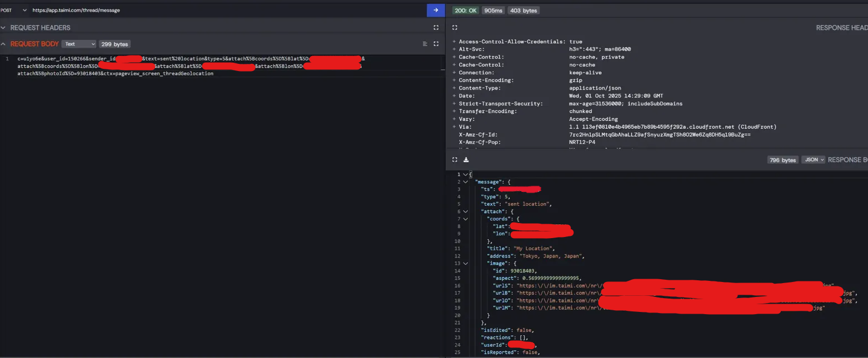Image resolution: width=868 pixels, height=358 pixels.
Task: Click the 905ms response time badge
Action: tap(493, 10)
